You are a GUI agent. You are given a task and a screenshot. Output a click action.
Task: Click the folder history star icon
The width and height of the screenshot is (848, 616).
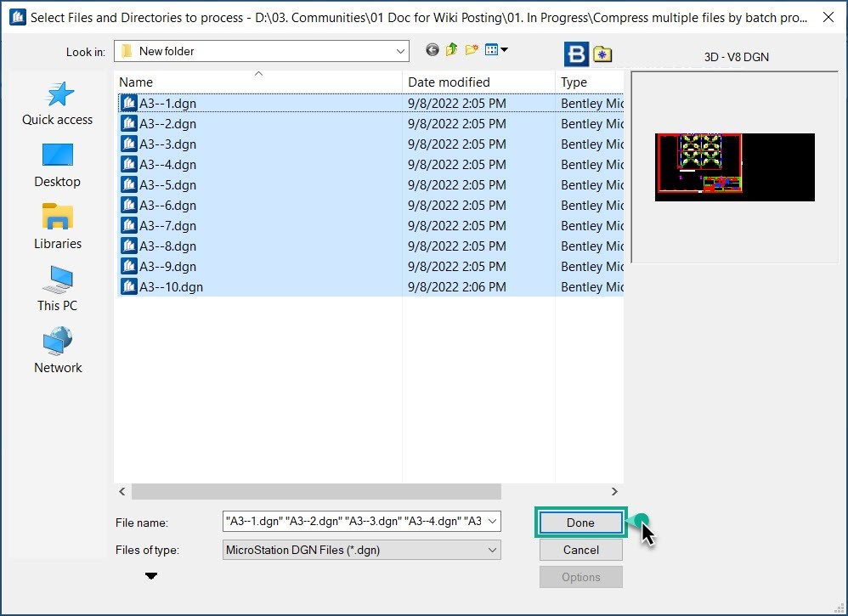(x=602, y=54)
